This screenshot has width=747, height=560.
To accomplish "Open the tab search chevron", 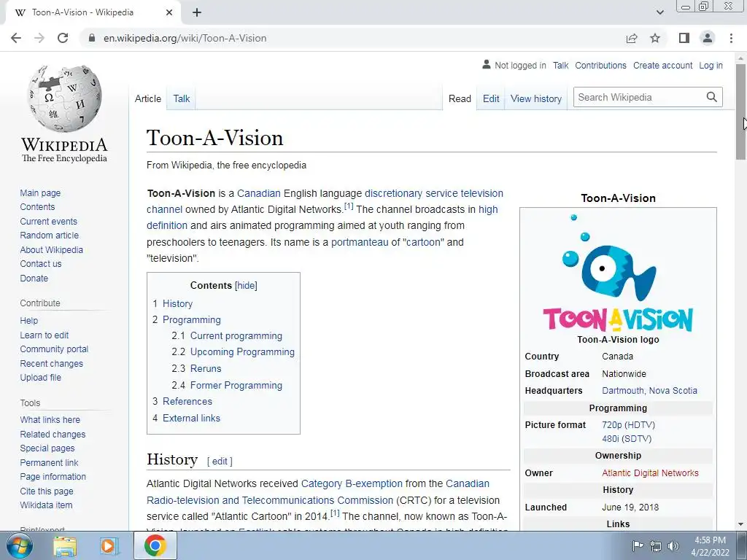I will point(659,12).
